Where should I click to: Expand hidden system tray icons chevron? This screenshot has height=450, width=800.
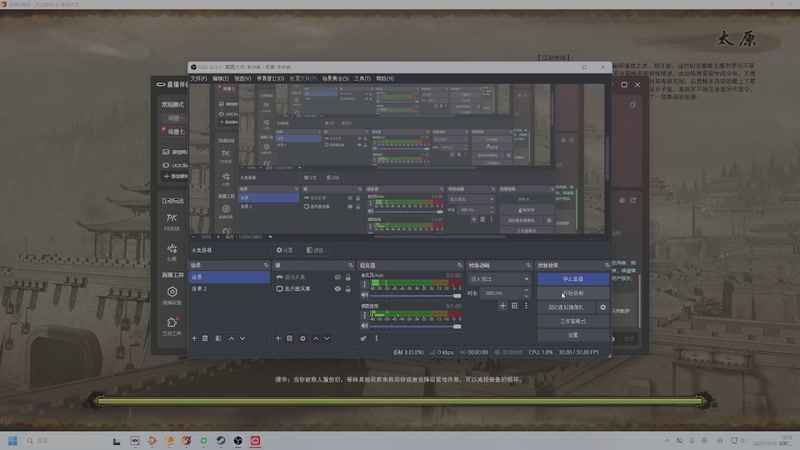pos(667,440)
